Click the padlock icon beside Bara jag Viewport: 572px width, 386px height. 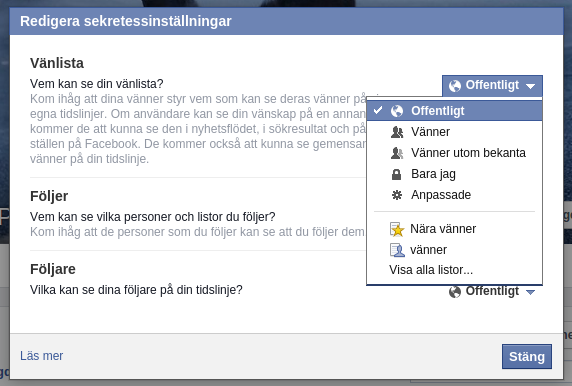pyautogui.click(x=397, y=174)
